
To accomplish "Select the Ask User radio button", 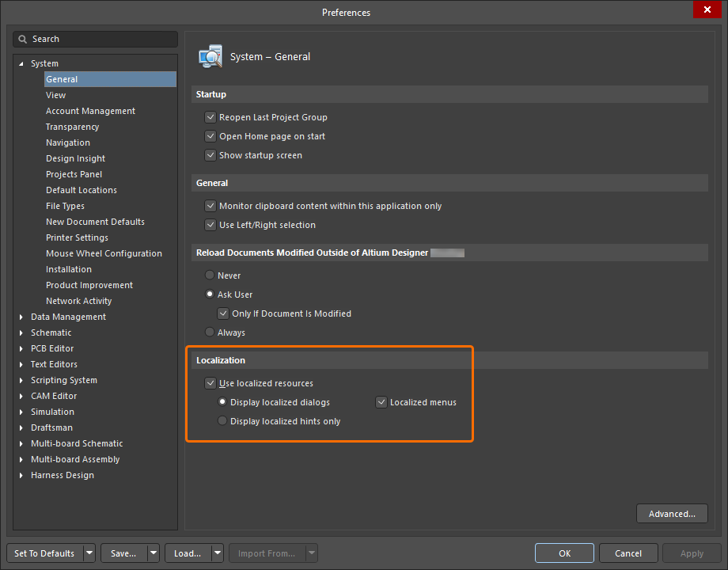I will pos(210,294).
